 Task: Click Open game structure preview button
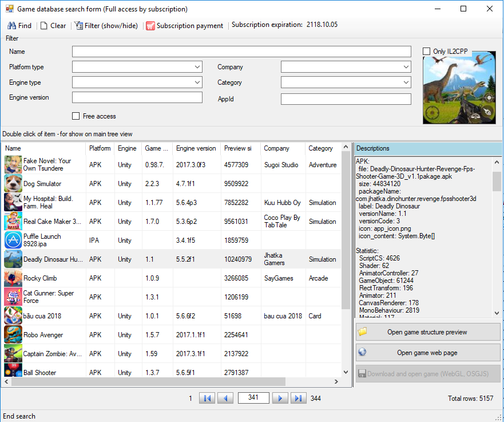(x=427, y=332)
